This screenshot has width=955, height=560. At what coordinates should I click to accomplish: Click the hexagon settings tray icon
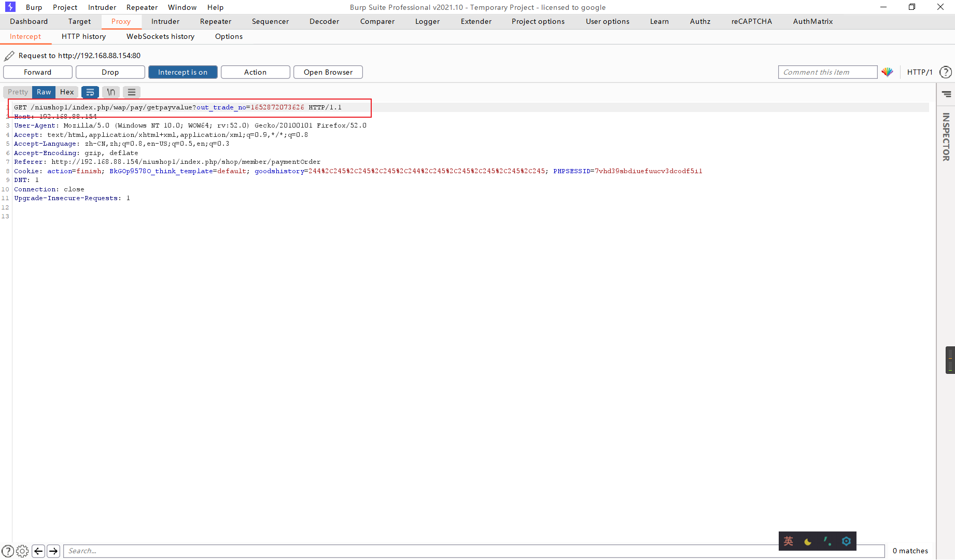coord(846,541)
